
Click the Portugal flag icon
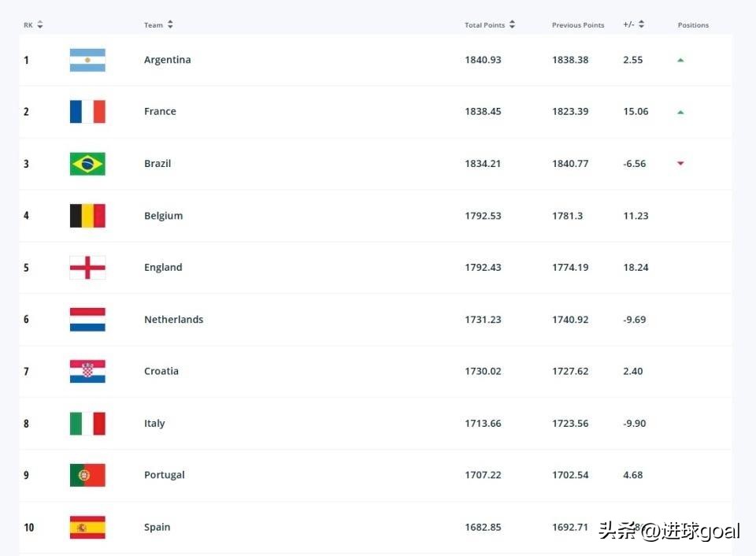(x=87, y=476)
